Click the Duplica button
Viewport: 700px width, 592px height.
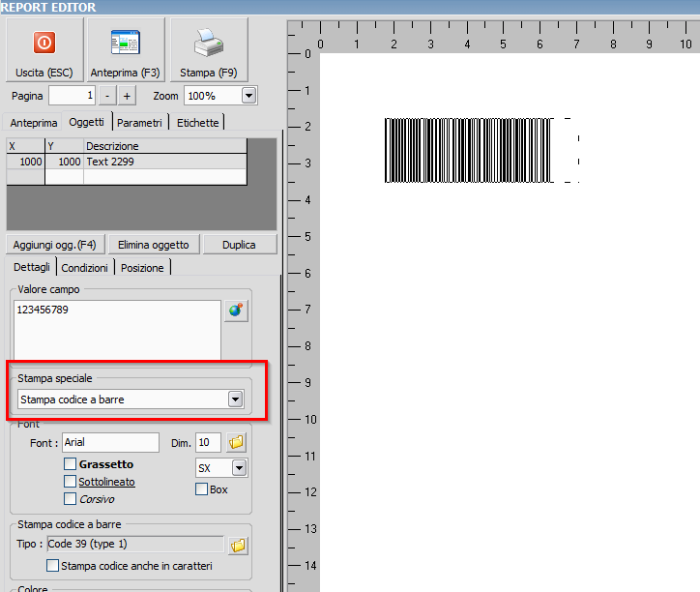(x=240, y=245)
